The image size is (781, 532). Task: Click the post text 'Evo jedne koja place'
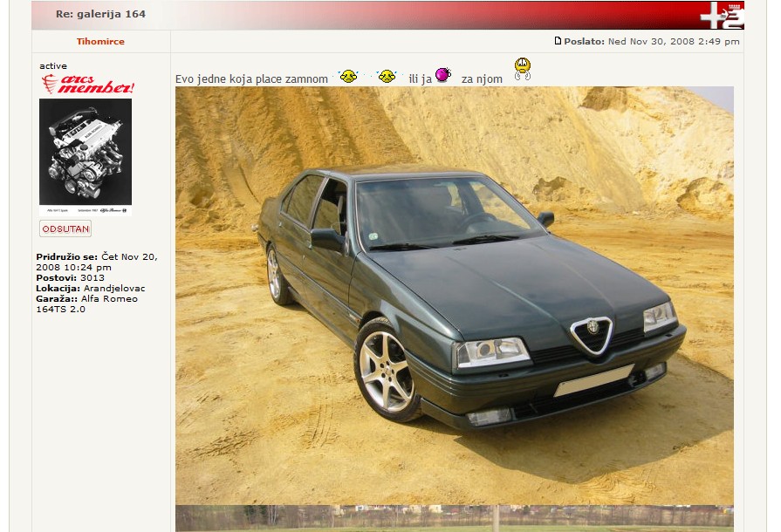click(251, 79)
